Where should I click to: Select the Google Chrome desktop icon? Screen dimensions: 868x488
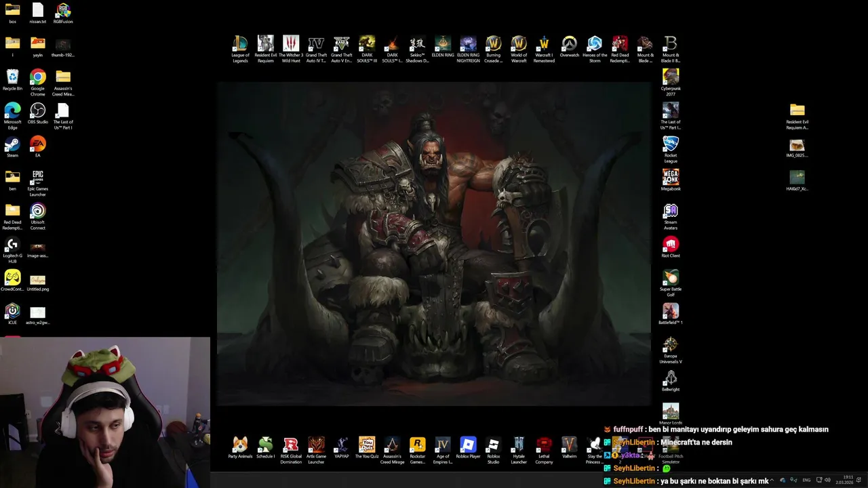click(x=38, y=82)
